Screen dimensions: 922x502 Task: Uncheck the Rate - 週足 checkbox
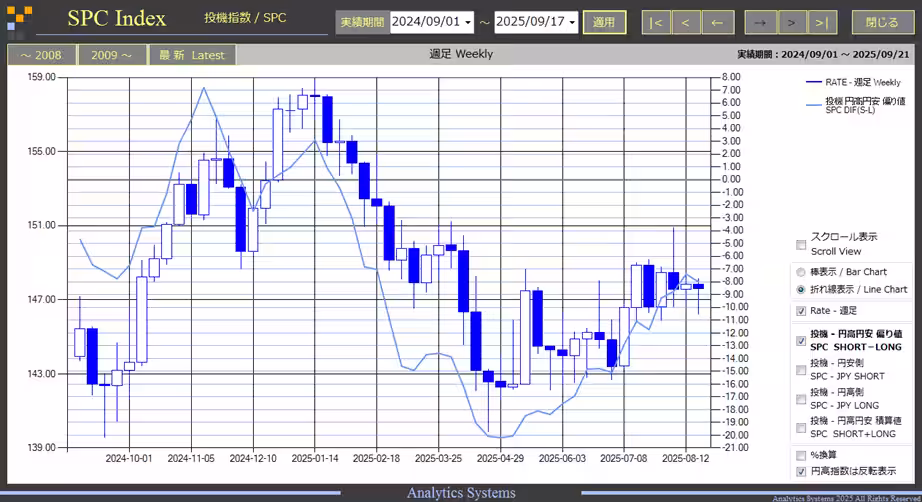[x=801, y=311]
